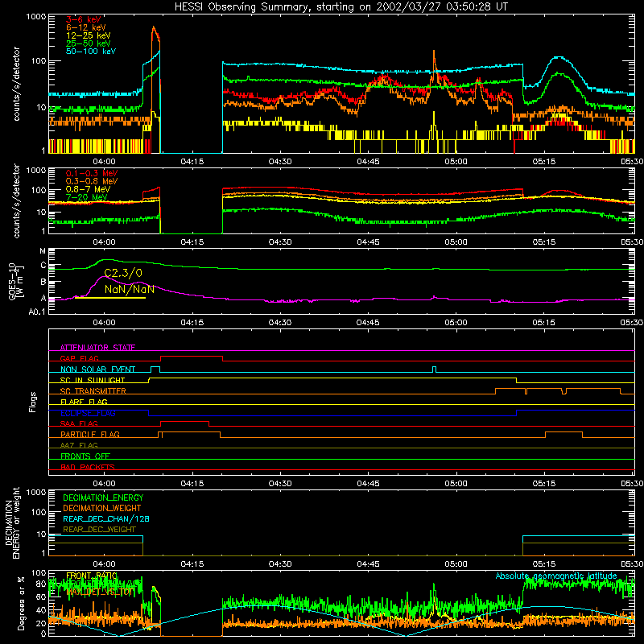The image size is (644, 644).
Task: Click the 'Absolute geomagnetic latitude' label
Action: pos(556,576)
